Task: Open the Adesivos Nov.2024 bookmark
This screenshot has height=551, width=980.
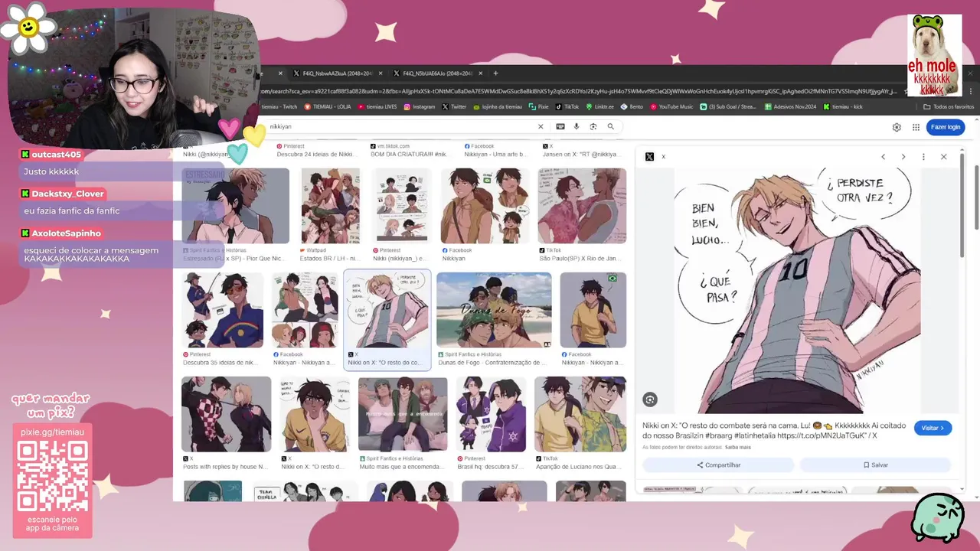Action: point(790,107)
